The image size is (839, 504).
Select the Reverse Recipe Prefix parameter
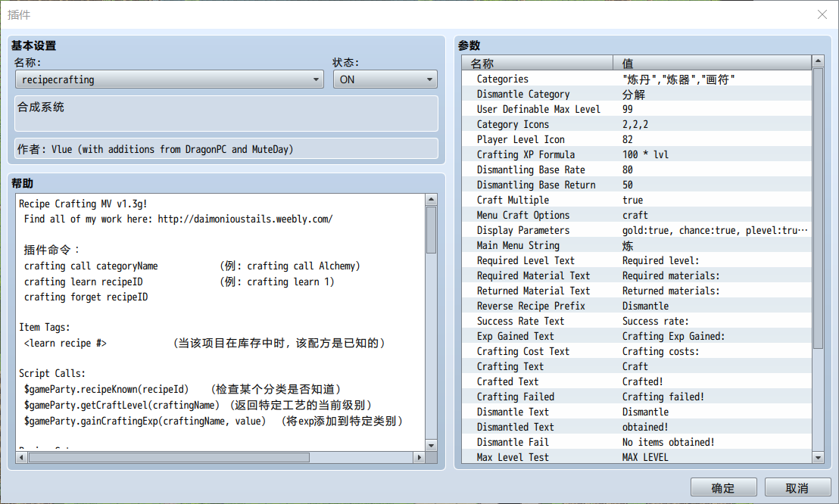[x=637, y=306]
